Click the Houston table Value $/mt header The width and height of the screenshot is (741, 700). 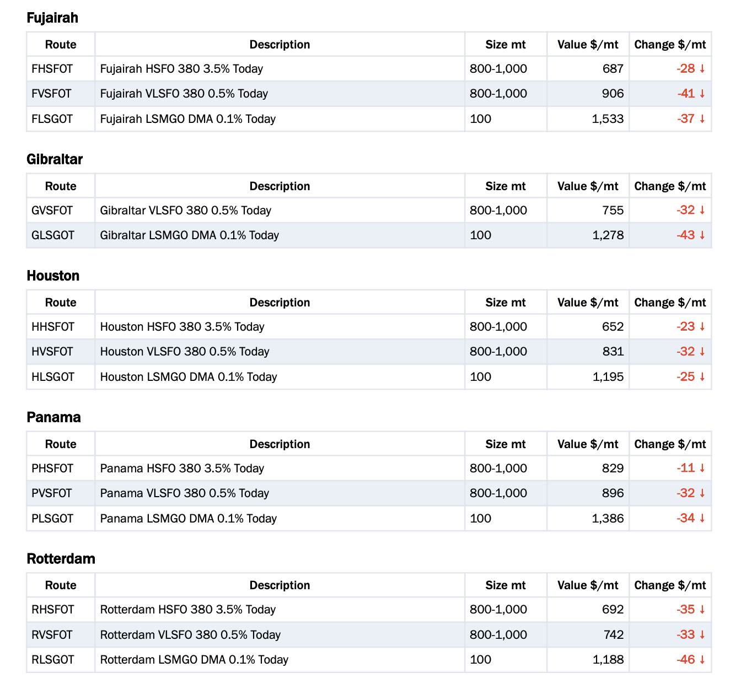pyautogui.click(x=588, y=303)
